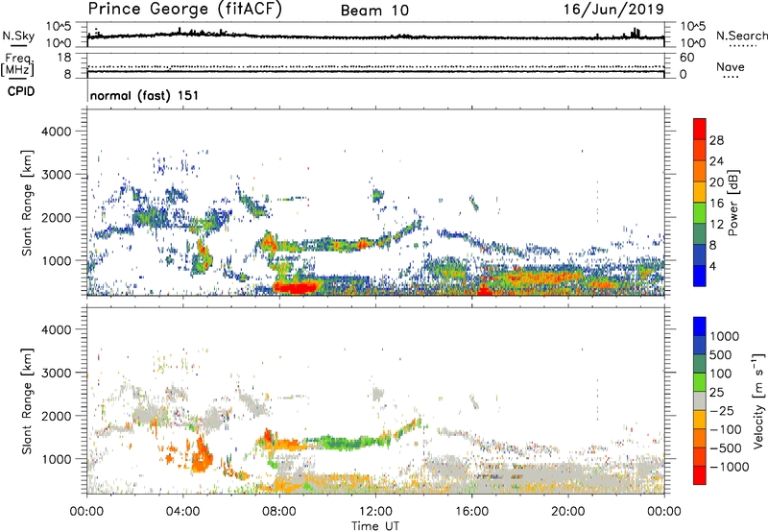The width and height of the screenshot is (768, 532).
Task: Click the 'Freq. [MHz]' axis label
Action: click(x=18, y=64)
